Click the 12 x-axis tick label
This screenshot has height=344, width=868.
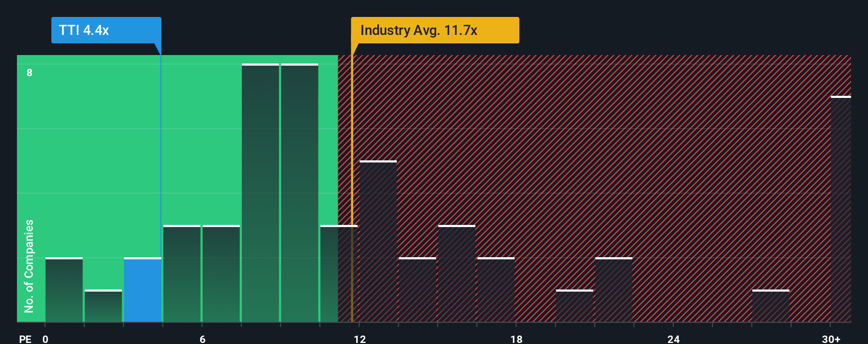click(x=360, y=339)
